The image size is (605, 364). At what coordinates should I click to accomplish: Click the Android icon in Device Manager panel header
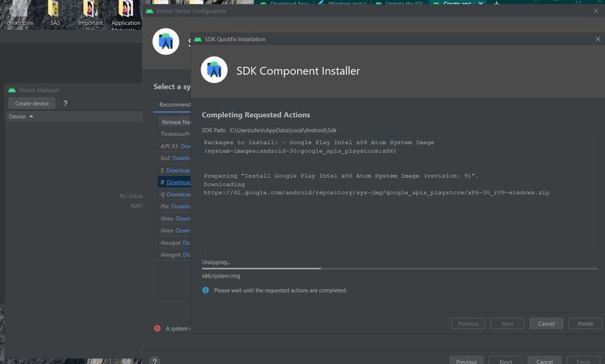12,90
